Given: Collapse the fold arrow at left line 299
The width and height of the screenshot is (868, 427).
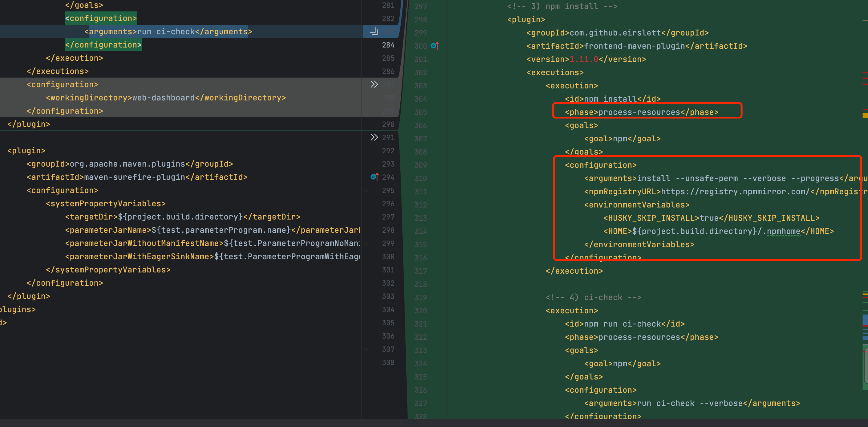Looking at the screenshot, I should [x=366, y=243].
